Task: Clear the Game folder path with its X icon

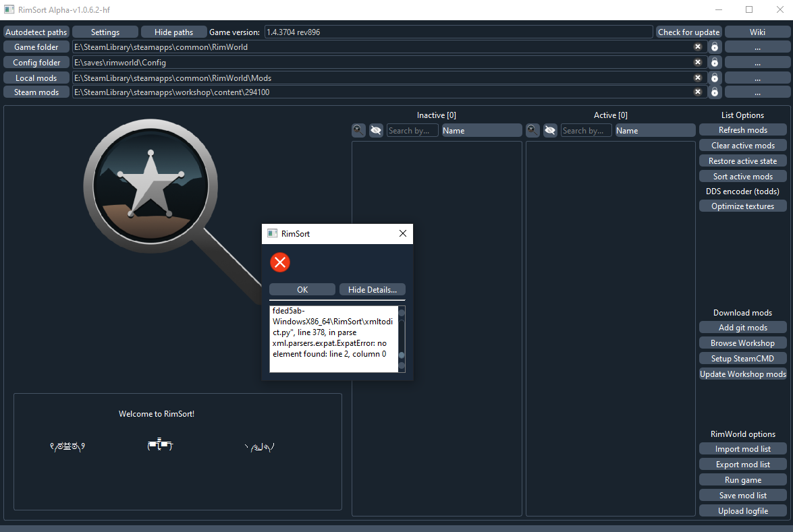Action: click(x=698, y=47)
